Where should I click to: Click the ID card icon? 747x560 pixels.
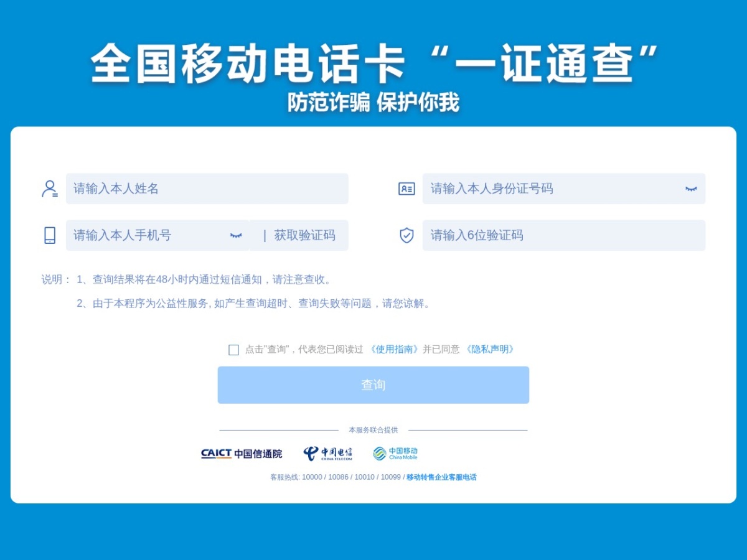coord(406,189)
